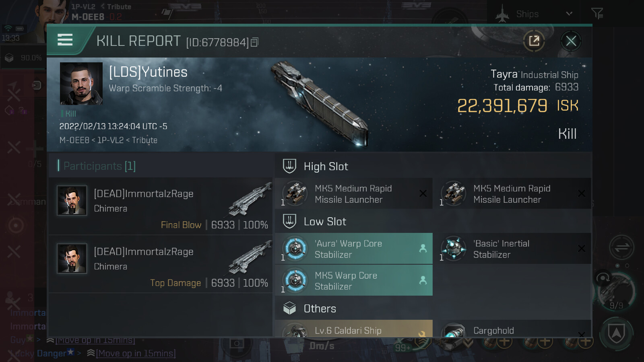Select the MK5 Warp Core Stabilizer item
Screen dimensions: 644x362
click(x=354, y=280)
